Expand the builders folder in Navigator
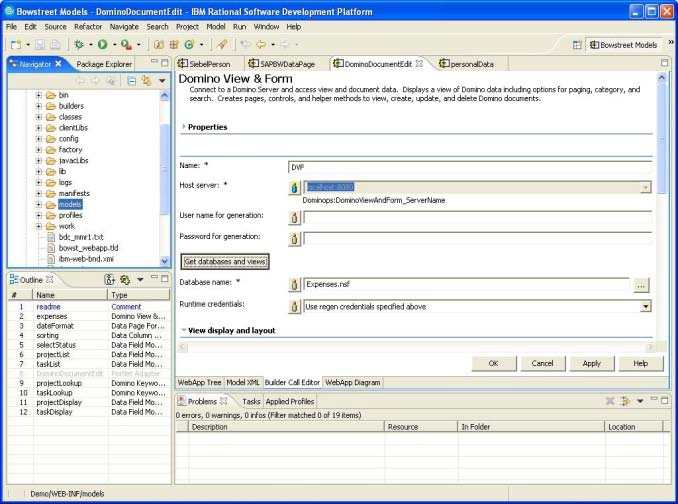This screenshot has height=504, width=678. (39, 106)
